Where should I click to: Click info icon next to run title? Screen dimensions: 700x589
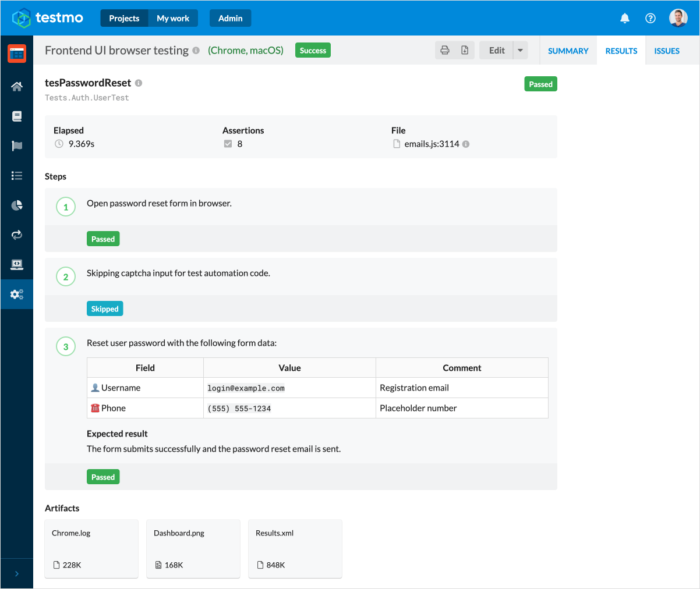[x=196, y=51]
